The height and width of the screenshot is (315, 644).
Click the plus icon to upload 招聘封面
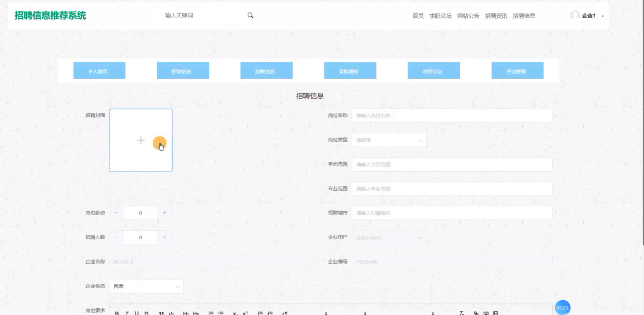141,140
